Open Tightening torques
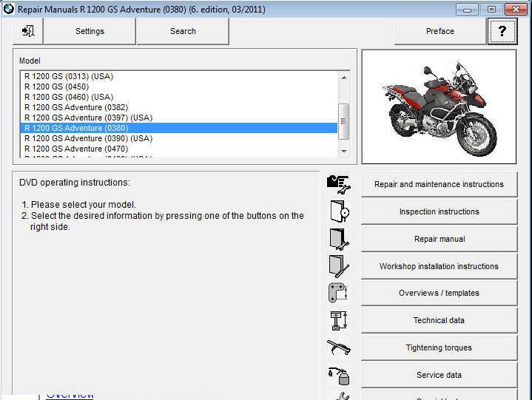Viewport: 532px width, 400px height. pyautogui.click(x=439, y=348)
